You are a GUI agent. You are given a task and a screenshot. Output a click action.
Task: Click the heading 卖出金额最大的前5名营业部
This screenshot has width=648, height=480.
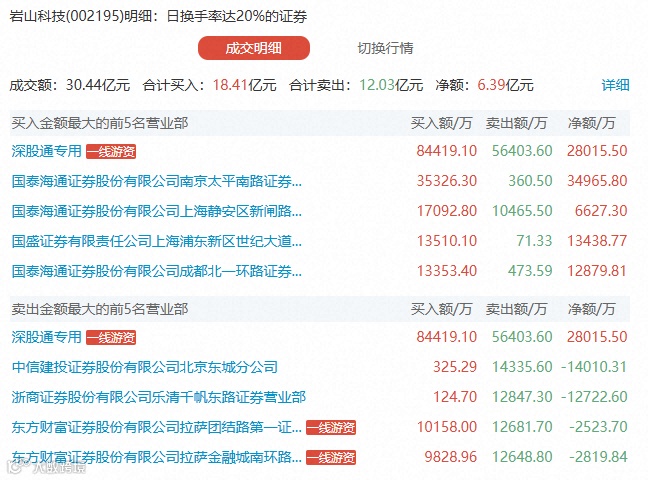click(x=100, y=309)
